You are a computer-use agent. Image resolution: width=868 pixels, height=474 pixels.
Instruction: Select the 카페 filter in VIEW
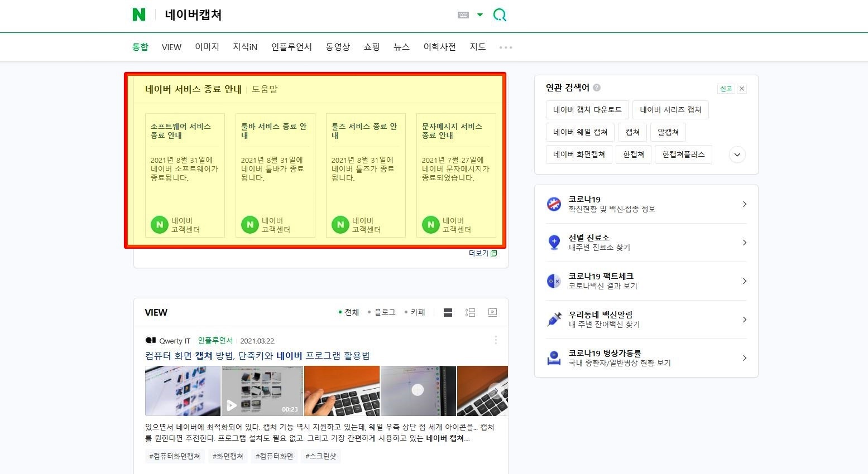[x=415, y=312]
